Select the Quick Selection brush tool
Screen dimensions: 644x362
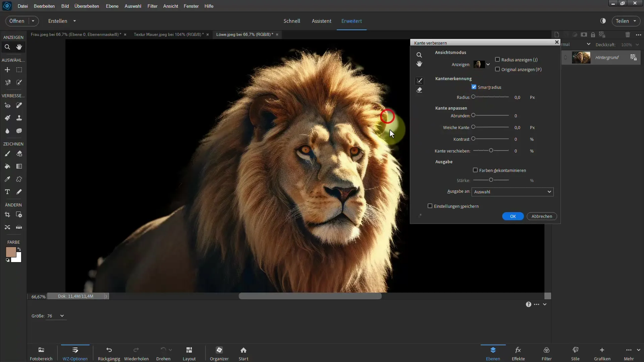[19, 82]
